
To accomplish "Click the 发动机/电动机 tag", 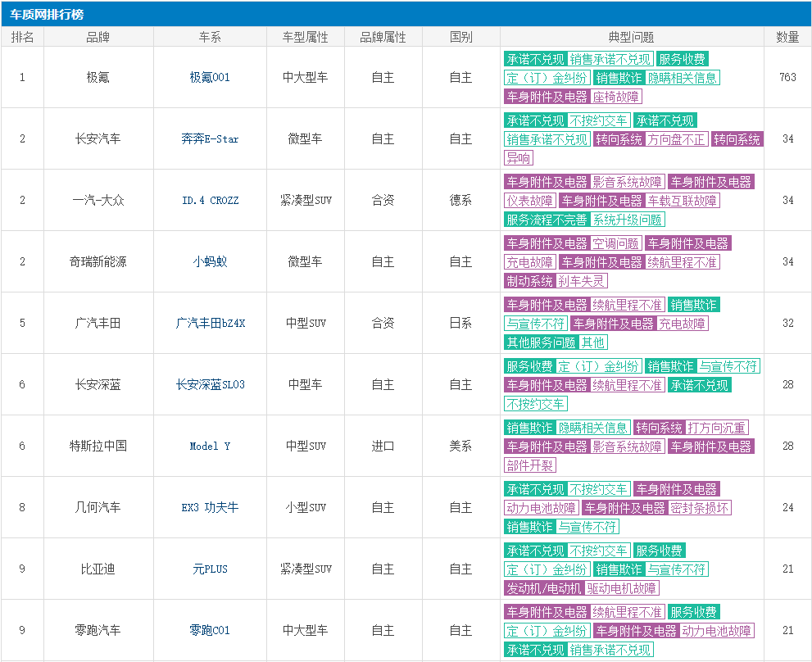I will pos(544,588).
